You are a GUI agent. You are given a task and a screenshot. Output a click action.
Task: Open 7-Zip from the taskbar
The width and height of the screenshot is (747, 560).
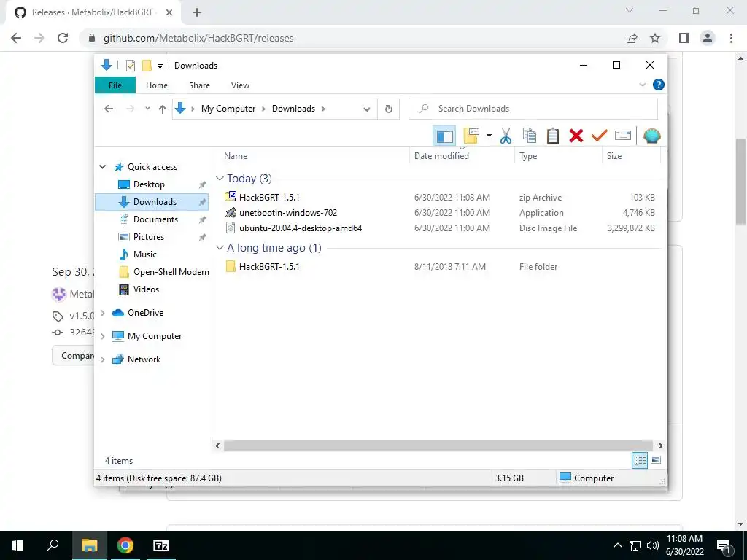pyautogui.click(x=160, y=545)
